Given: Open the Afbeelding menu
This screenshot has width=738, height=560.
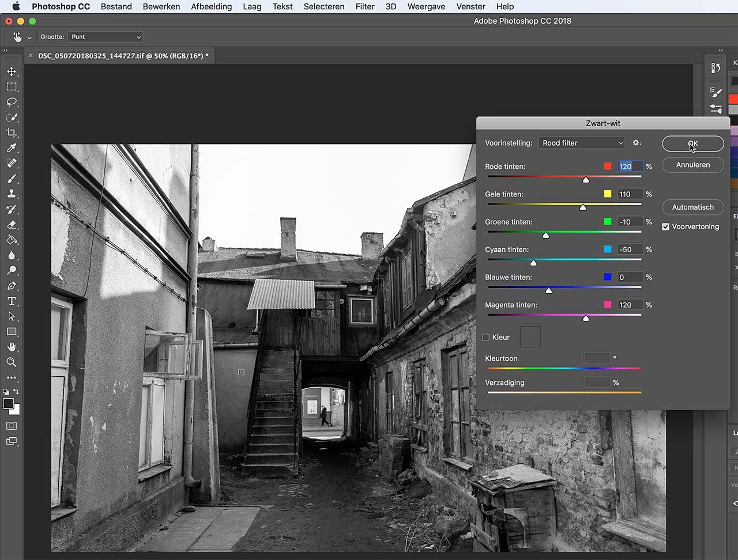Looking at the screenshot, I should pyautogui.click(x=211, y=6).
